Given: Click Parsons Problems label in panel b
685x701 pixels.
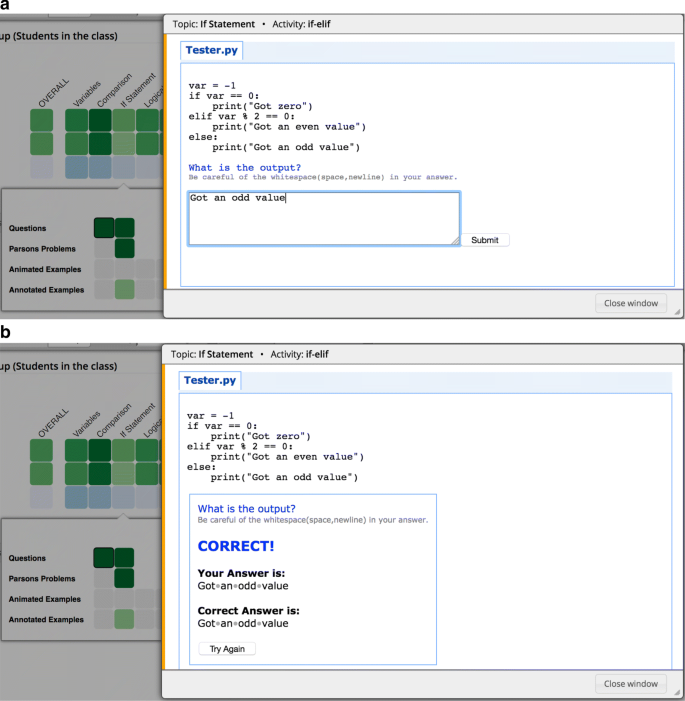Looking at the screenshot, I should pyautogui.click(x=42, y=579).
